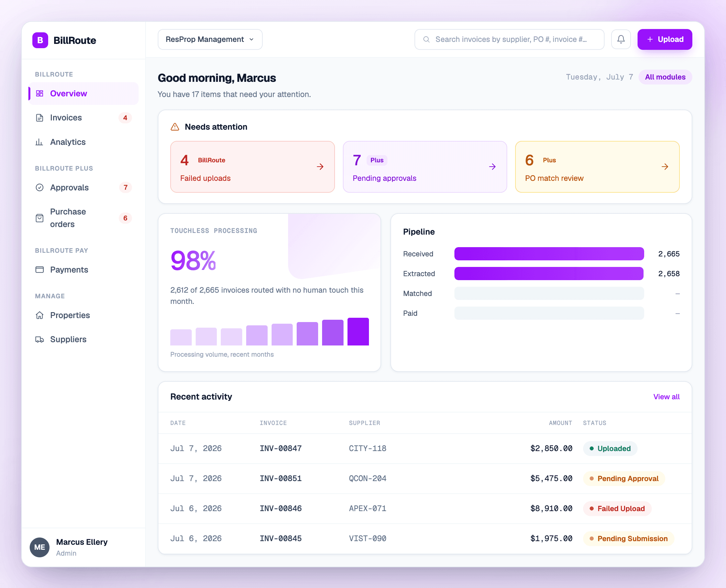Open the All modules filter pill
The height and width of the screenshot is (588, 726).
click(665, 77)
